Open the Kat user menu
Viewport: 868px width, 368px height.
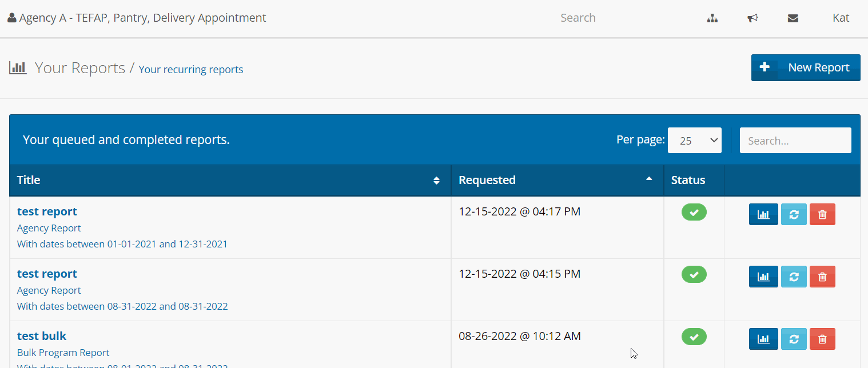pyautogui.click(x=841, y=18)
